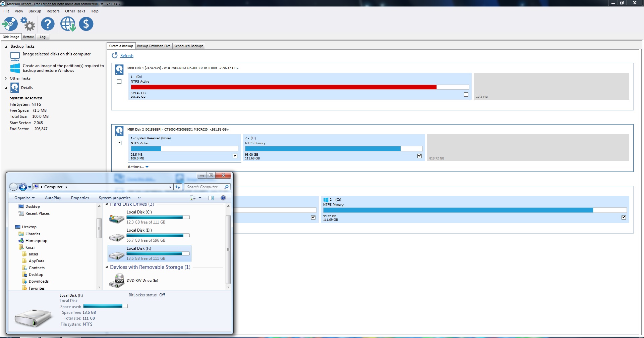This screenshot has width=644, height=338.
Task: Open the Other Tasks menu
Action: point(75,11)
